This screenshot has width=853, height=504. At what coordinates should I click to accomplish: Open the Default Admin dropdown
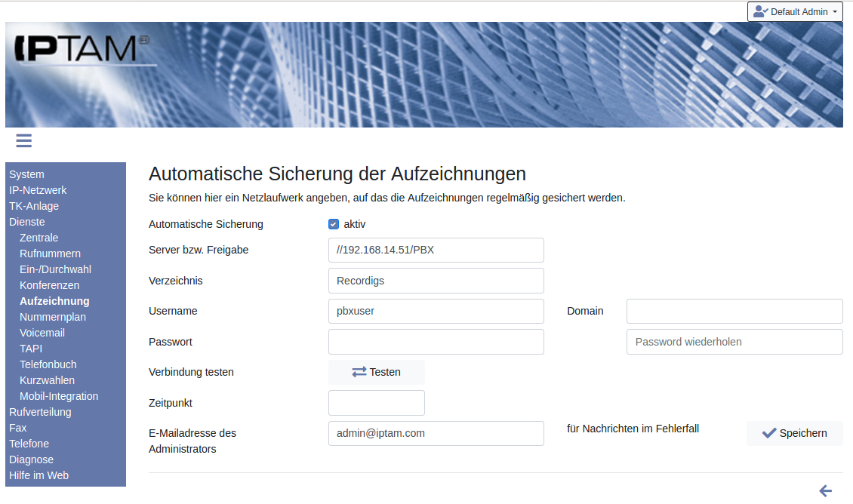[x=795, y=11]
